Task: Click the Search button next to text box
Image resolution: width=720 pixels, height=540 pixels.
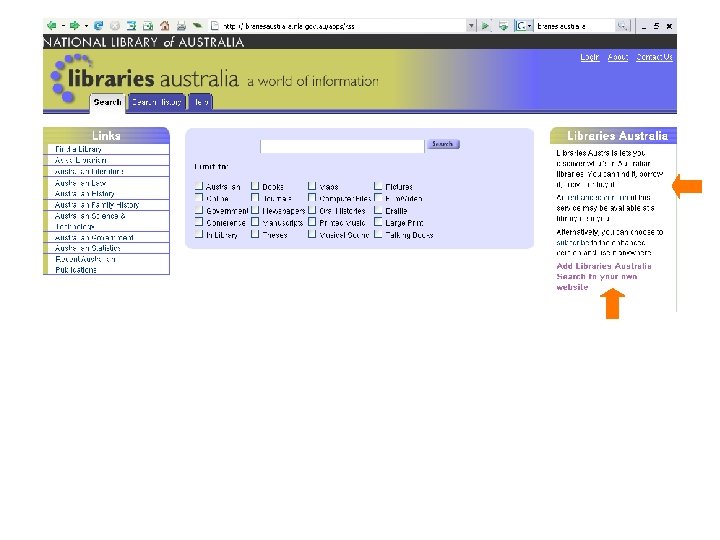Action: point(443,144)
